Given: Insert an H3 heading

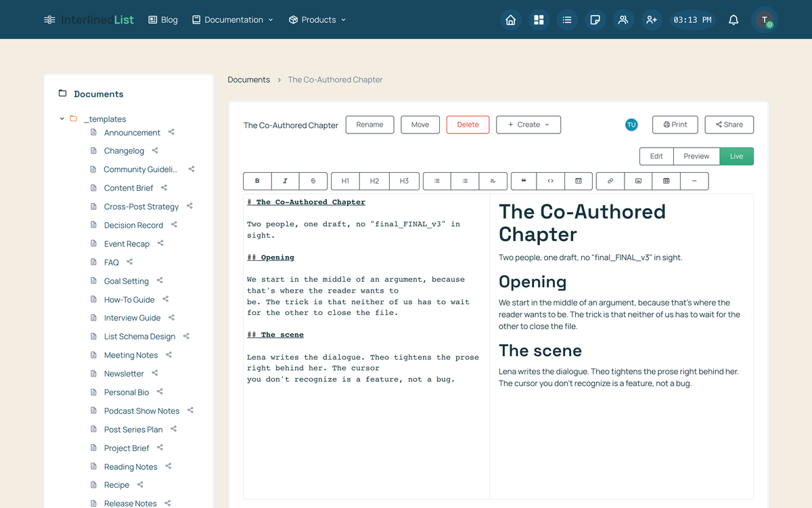Looking at the screenshot, I should tap(404, 181).
